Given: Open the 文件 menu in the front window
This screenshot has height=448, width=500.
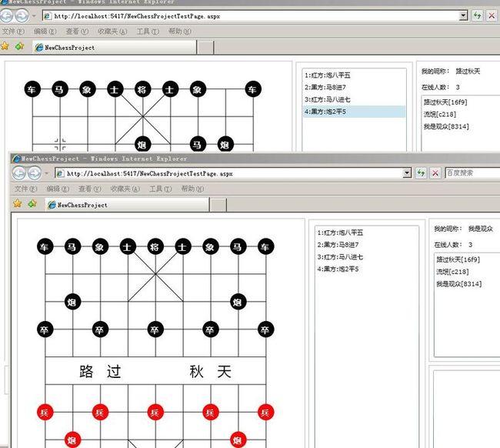Looking at the screenshot, I should coord(26,189).
